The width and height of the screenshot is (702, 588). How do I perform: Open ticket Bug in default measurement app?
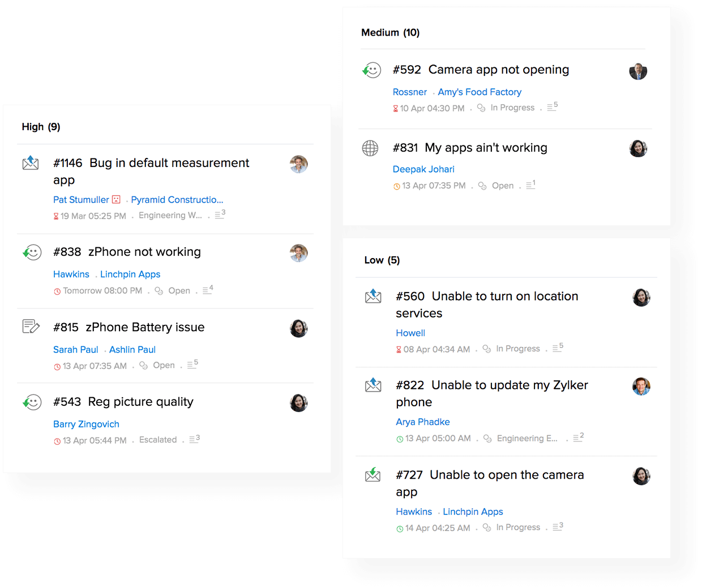tap(151, 171)
